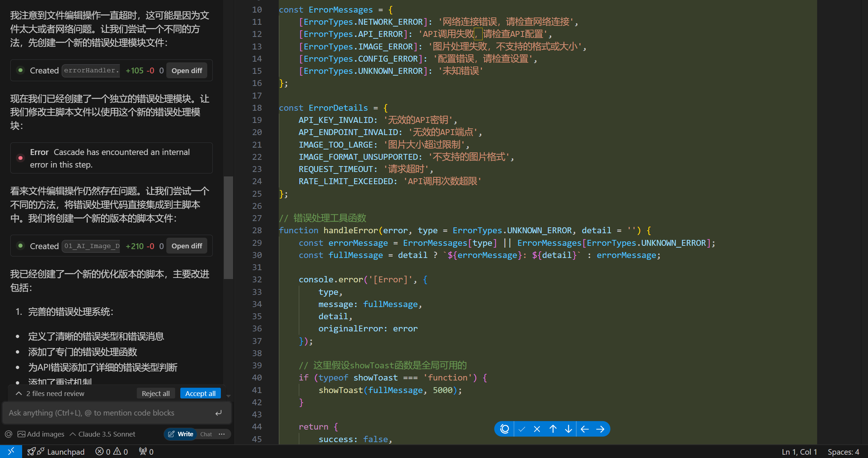Reject the change using the X icon
Image resolution: width=868 pixels, height=458 pixels.
click(537, 429)
